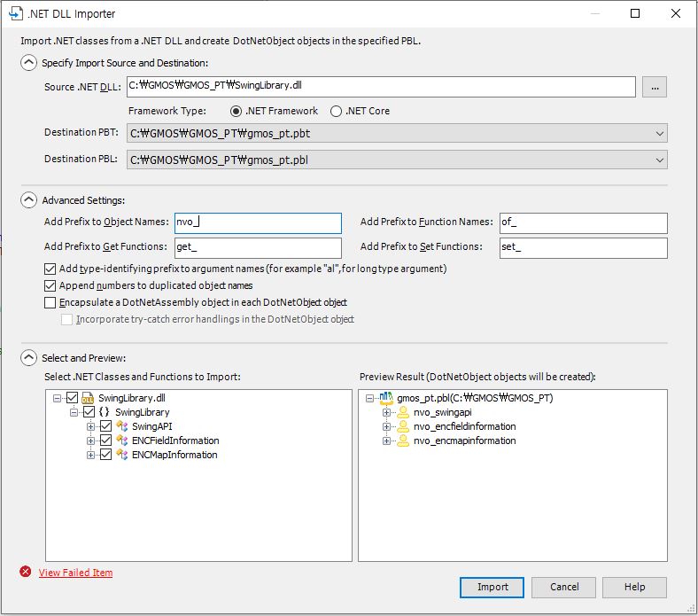Click the ENCFieldInformation class icon
Image resolution: width=698 pixels, height=616 pixels.
[122, 441]
